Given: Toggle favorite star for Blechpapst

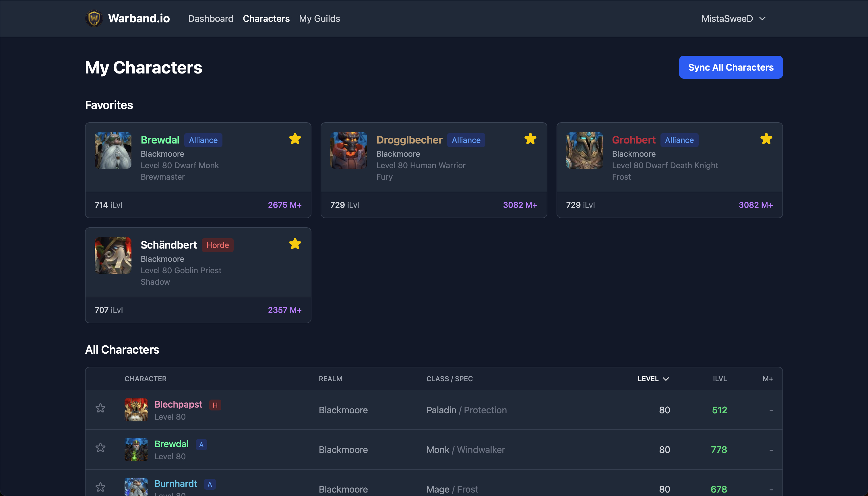Looking at the screenshot, I should (x=100, y=408).
